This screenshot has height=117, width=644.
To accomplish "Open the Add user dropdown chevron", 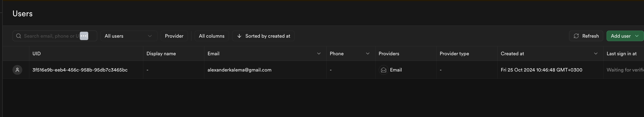I will click(x=637, y=36).
